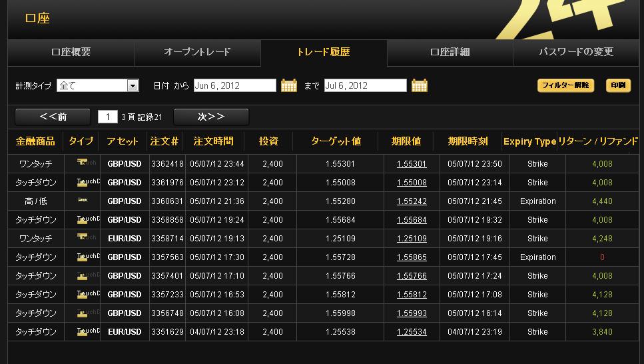Switch to オープントレード tab
Screen dimensions: 644x364
197,52
